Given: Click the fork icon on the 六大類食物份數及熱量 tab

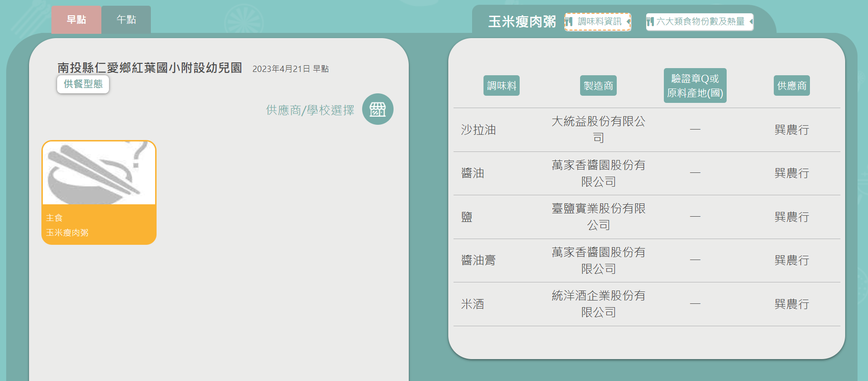Looking at the screenshot, I should click(x=650, y=21).
